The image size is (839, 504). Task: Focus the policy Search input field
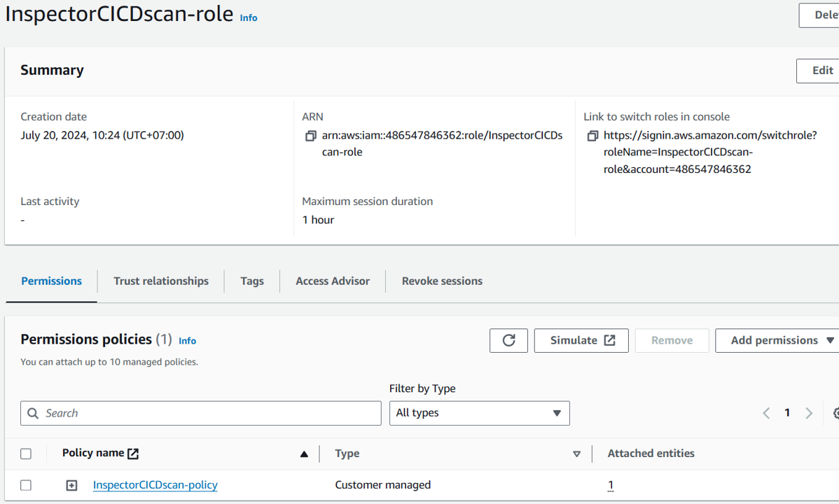pyautogui.click(x=201, y=413)
